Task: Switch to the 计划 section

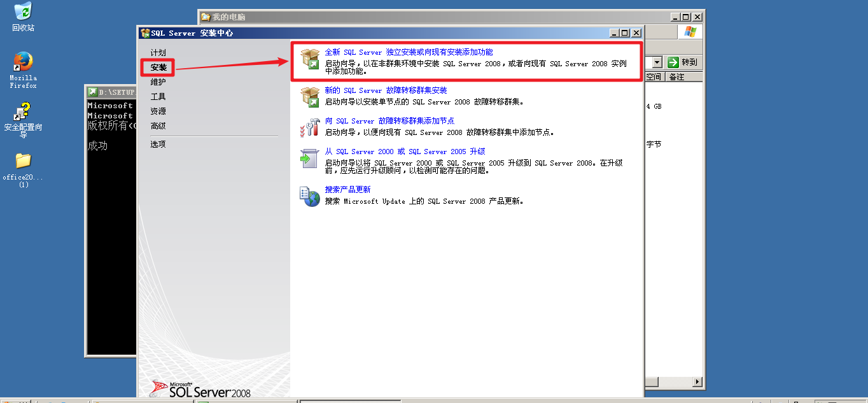Action: click(x=158, y=52)
